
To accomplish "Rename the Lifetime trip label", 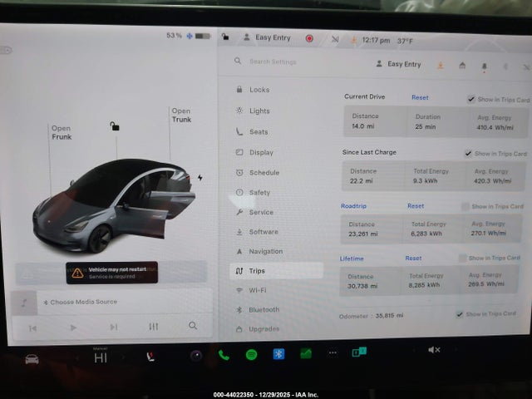I will click(x=352, y=259).
